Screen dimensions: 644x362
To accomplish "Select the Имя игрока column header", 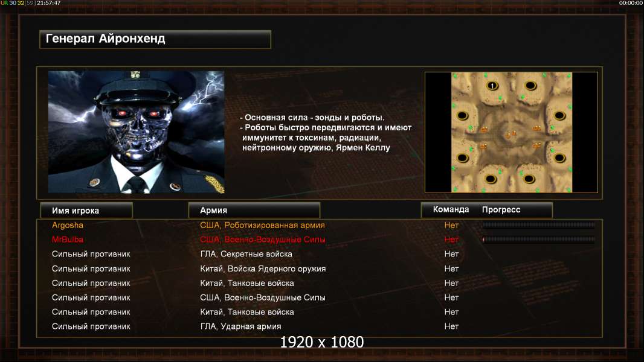I will pos(86,211).
